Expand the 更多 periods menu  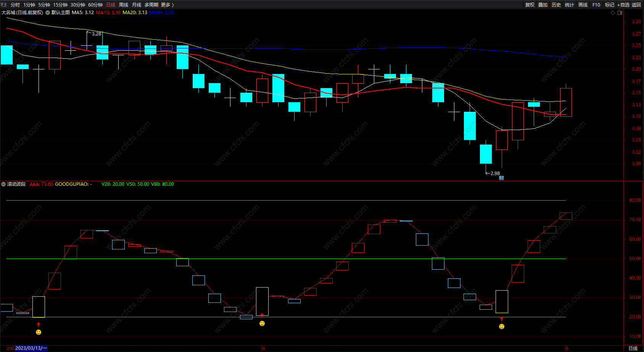tap(167, 5)
